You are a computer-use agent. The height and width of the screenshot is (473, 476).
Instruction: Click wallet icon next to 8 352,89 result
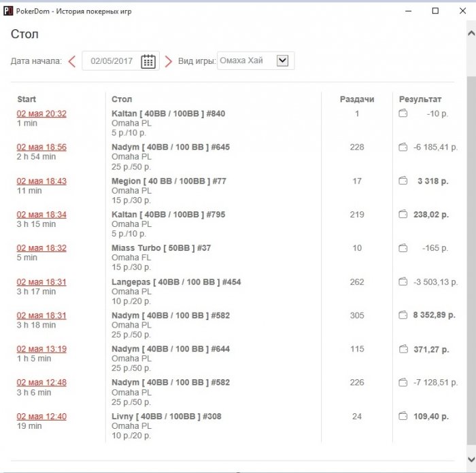pyautogui.click(x=403, y=315)
